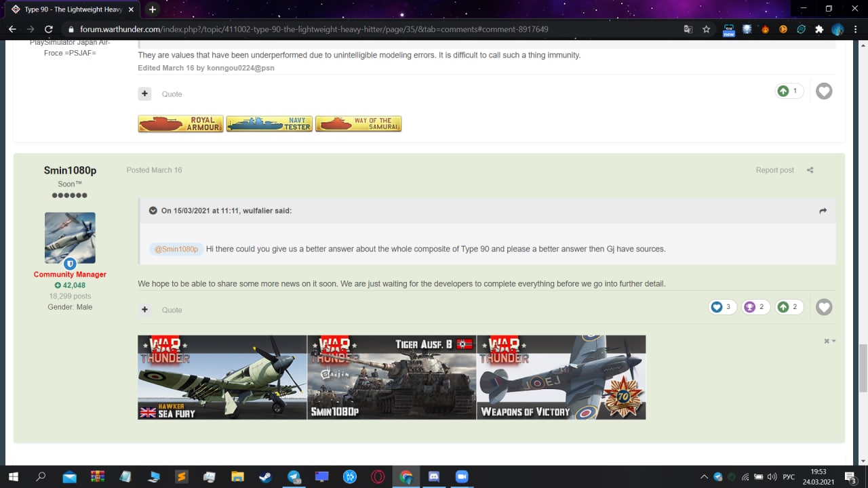
Task: Open Telegram from the taskbar
Action: tap(294, 476)
